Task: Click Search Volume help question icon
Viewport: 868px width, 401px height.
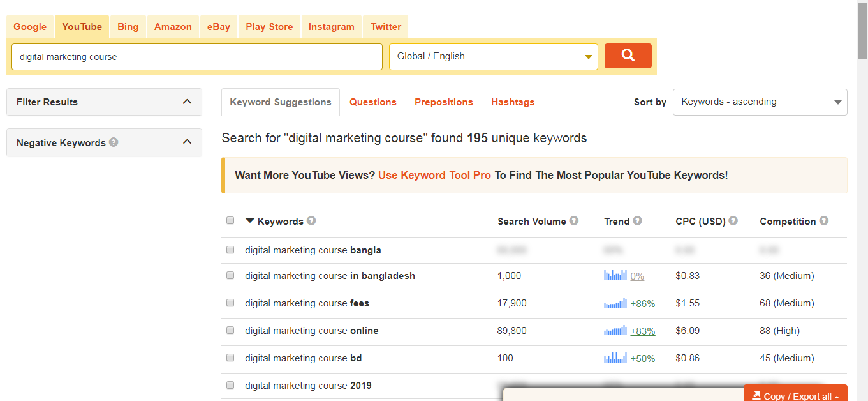Action: pyautogui.click(x=574, y=221)
